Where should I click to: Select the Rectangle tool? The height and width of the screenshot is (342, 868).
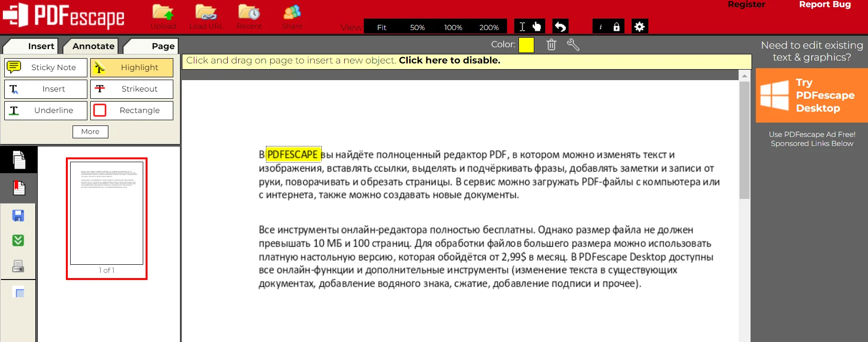pos(132,111)
